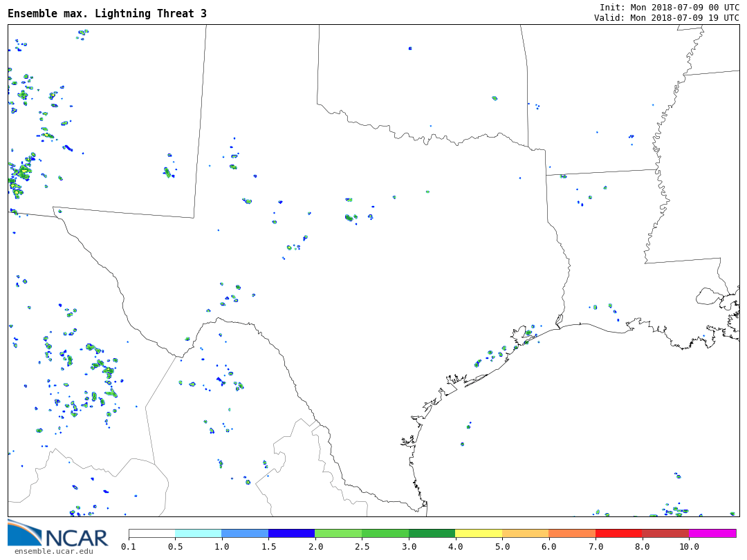Select the dark blue 1.5–2.0 legend swatch
This screenshot has height=560, width=747.
coord(291,534)
